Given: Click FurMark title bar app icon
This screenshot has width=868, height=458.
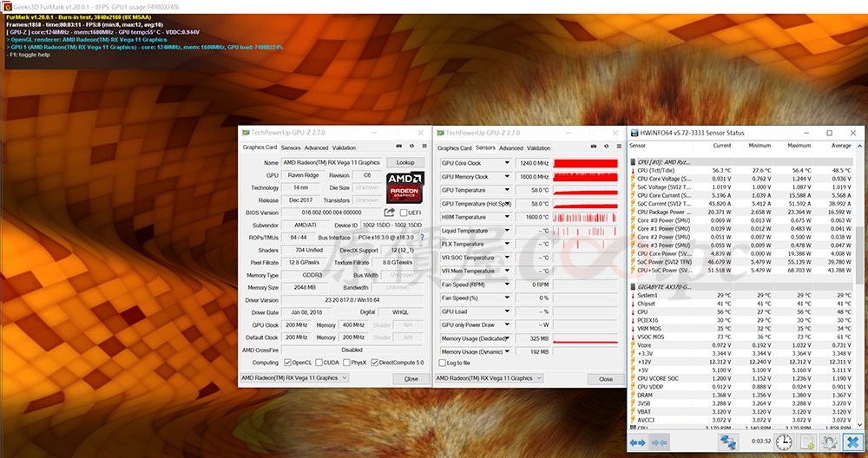Looking at the screenshot, I should point(7,7).
